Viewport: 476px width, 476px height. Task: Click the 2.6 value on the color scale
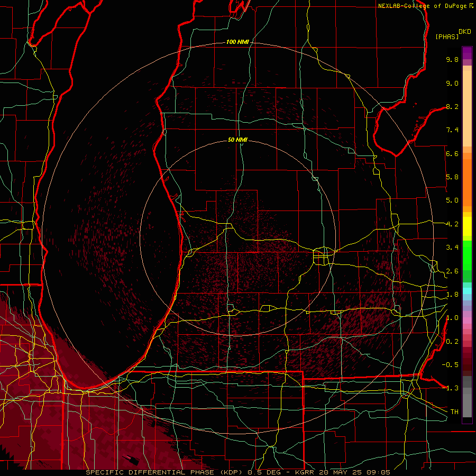[452, 271]
